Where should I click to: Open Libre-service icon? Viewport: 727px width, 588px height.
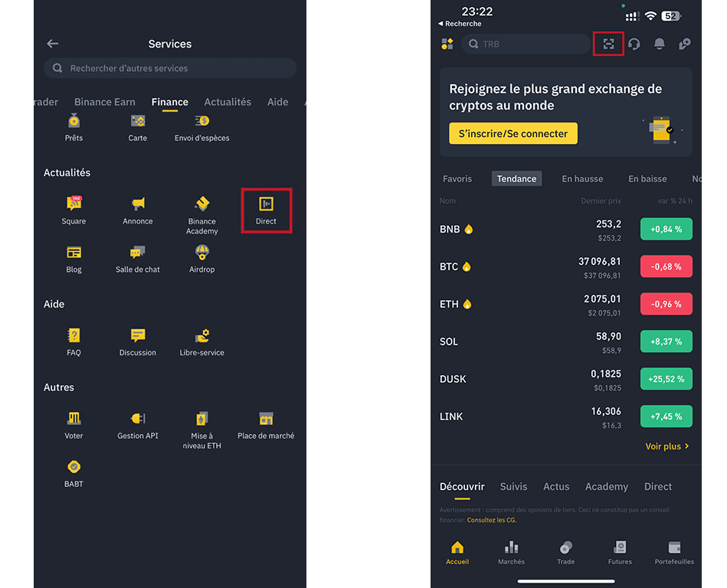pyautogui.click(x=202, y=335)
